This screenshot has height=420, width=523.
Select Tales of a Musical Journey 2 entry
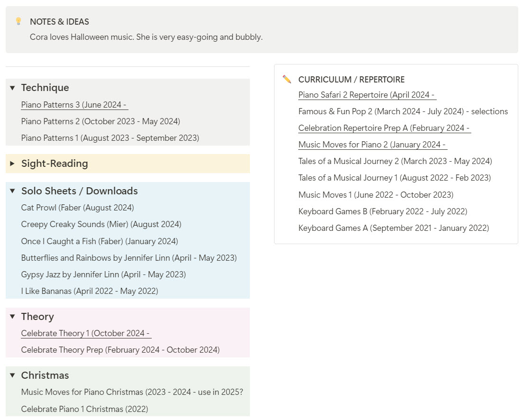pos(395,161)
